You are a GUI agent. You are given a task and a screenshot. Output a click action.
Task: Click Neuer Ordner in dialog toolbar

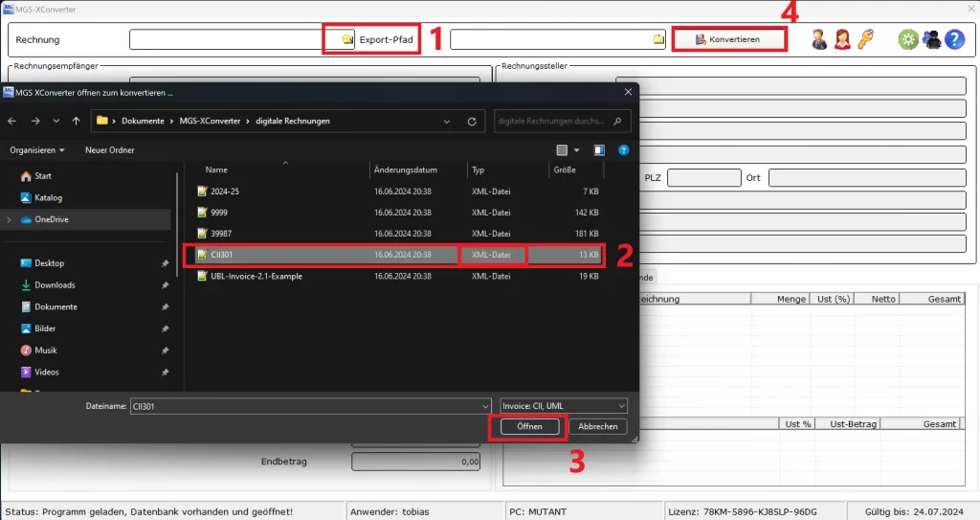[x=109, y=150]
